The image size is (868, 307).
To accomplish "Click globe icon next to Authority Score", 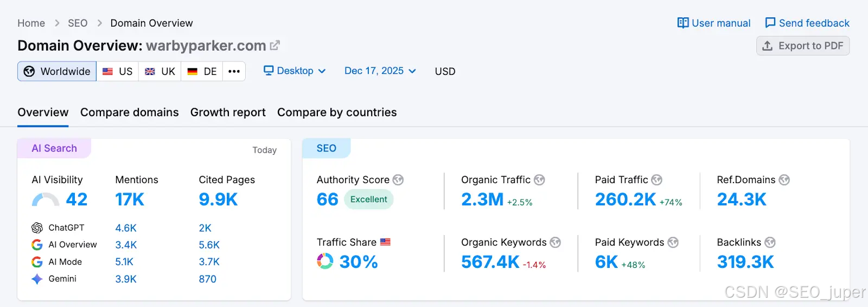I will [x=398, y=180].
